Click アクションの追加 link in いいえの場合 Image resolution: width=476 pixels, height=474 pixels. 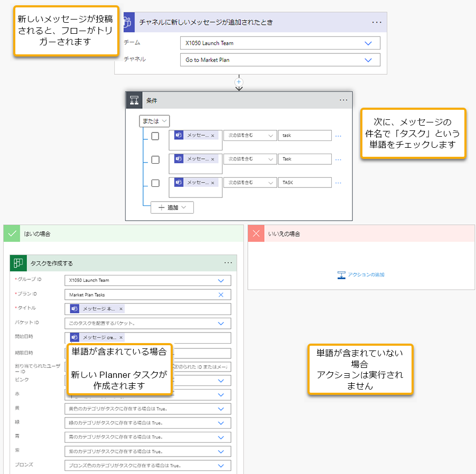tap(361, 275)
